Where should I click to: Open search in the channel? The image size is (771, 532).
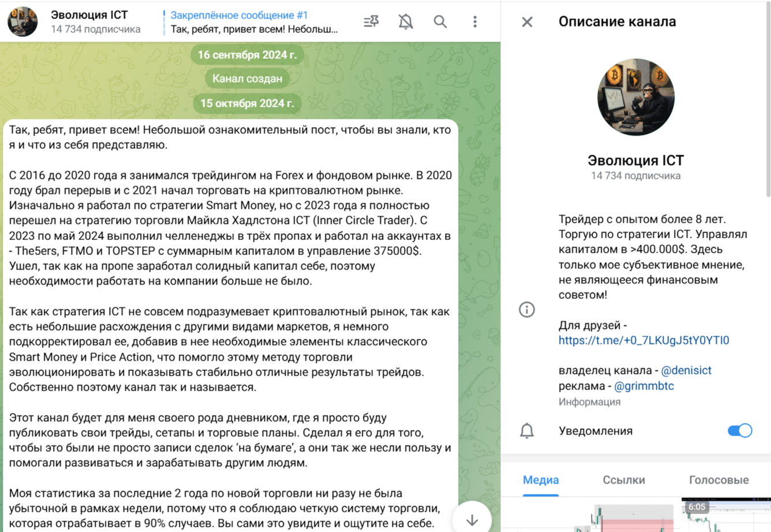click(440, 22)
